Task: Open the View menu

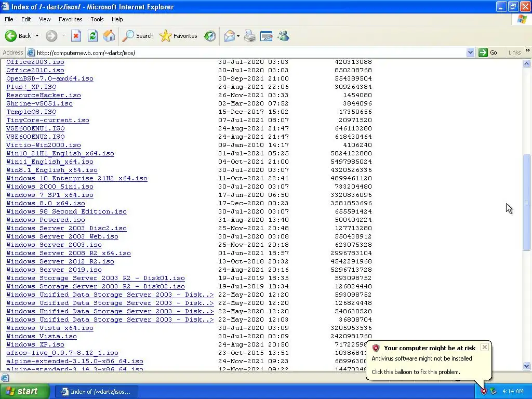Action: click(45, 19)
